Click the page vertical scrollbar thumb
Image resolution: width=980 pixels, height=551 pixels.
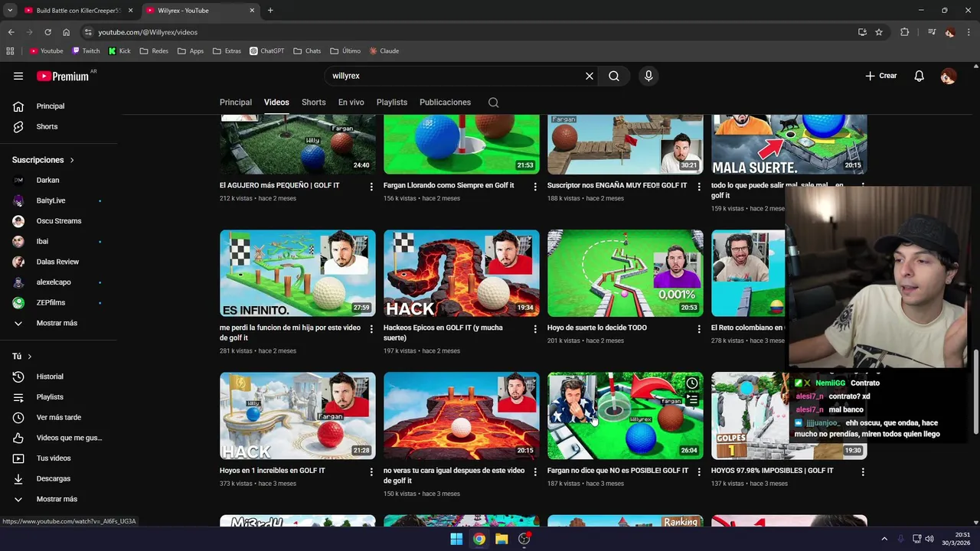point(975,391)
